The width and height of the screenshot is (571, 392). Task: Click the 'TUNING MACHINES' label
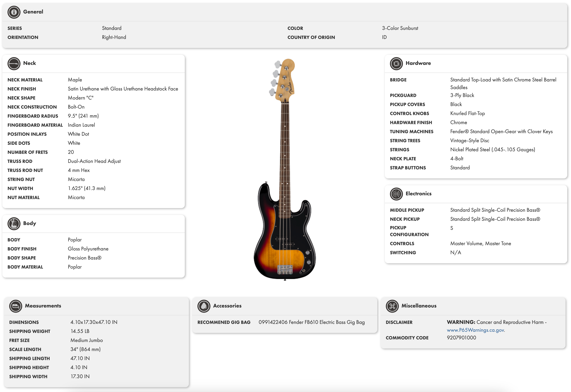[x=412, y=131]
